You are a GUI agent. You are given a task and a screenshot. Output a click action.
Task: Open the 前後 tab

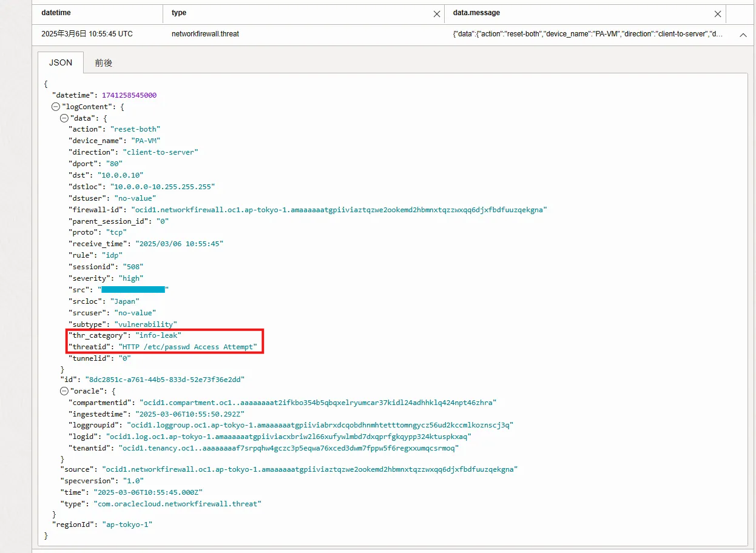(x=103, y=62)
